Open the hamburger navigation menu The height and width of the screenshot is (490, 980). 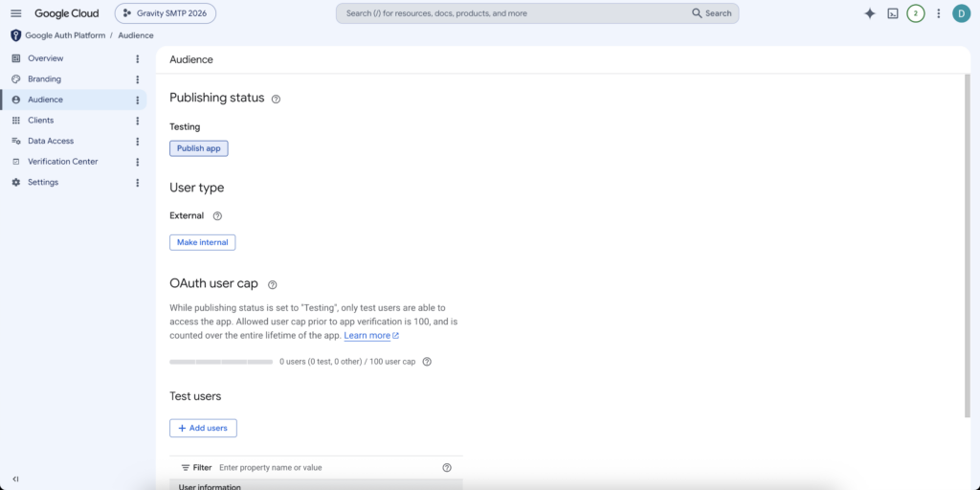coord(16,13)
